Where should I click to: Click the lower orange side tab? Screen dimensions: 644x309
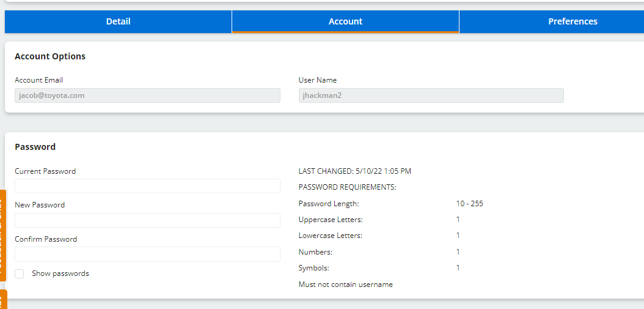click(x=2, y=300)
